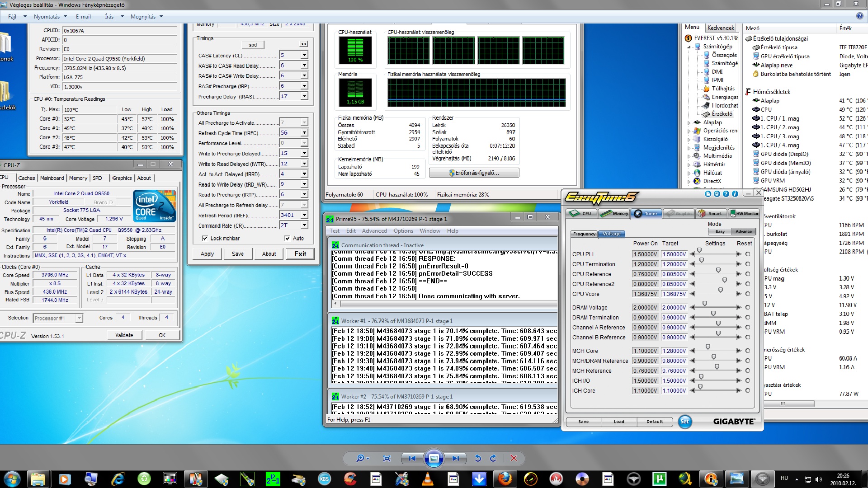Viewport: 868px width, 488px height.
Task: Open CPU-Z Processor #1 selection dropdown
Action: pyautogui.click(x=79, y=318)
